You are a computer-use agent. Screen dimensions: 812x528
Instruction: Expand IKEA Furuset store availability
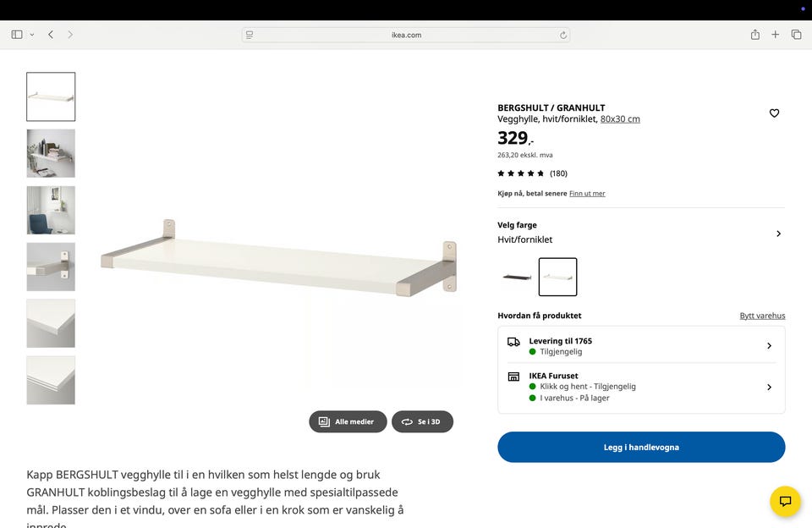tap(768, 387)
